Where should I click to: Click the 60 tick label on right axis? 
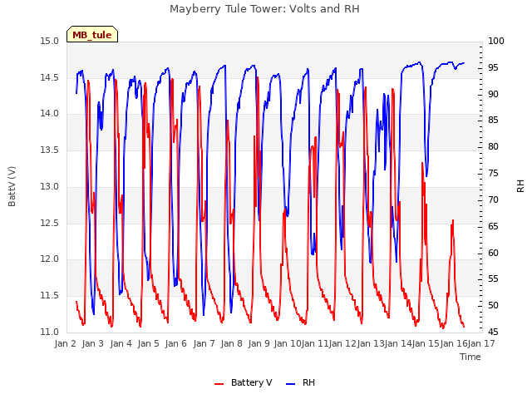[x=493, y=253]
